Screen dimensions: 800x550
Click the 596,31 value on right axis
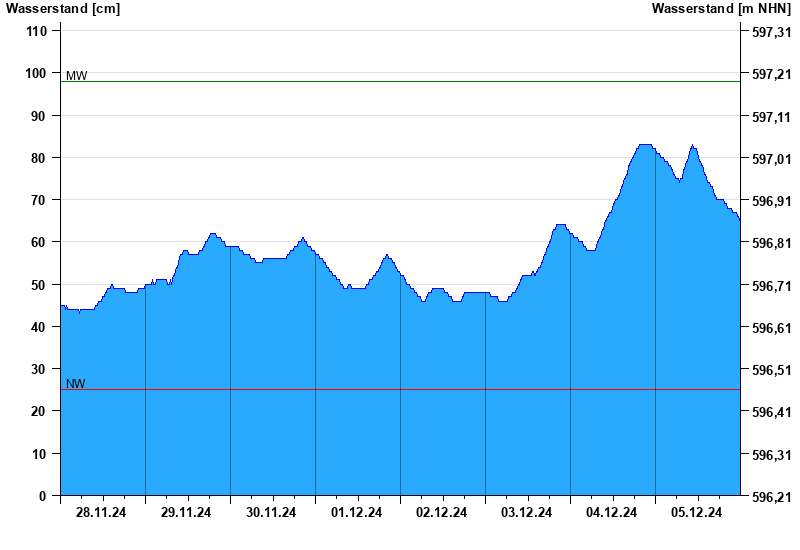(772, 455)
